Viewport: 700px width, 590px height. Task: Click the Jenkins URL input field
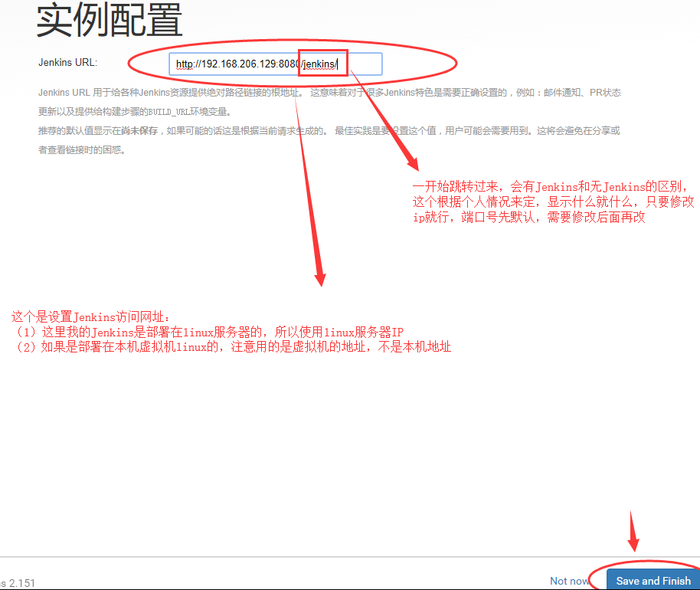click(x=276, y=64)
